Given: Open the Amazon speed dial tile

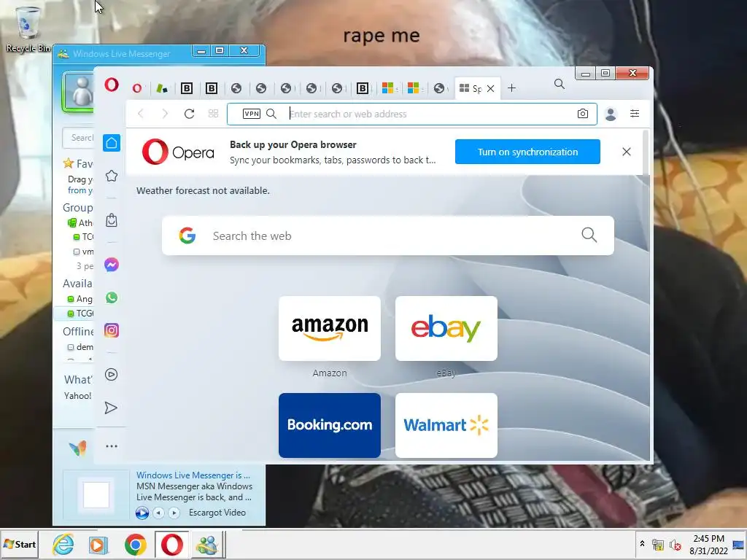Looking at the screenshot, I should [330, 329].
